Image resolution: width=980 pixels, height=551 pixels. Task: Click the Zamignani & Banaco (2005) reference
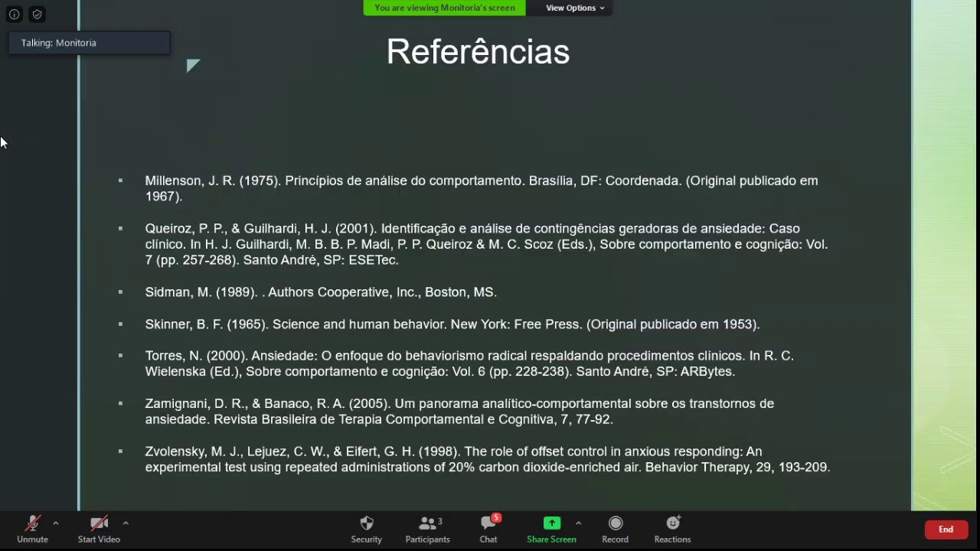coord(459,411)
